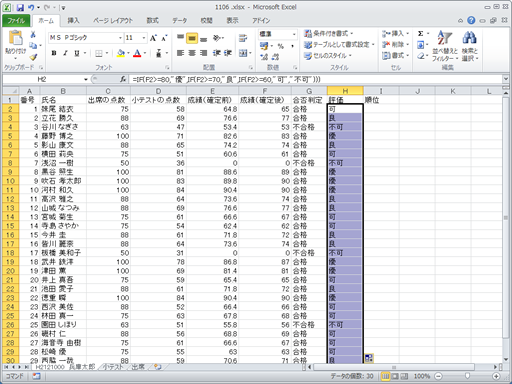Open the File tab
This screenshot has height=384, width=512.
16,21
